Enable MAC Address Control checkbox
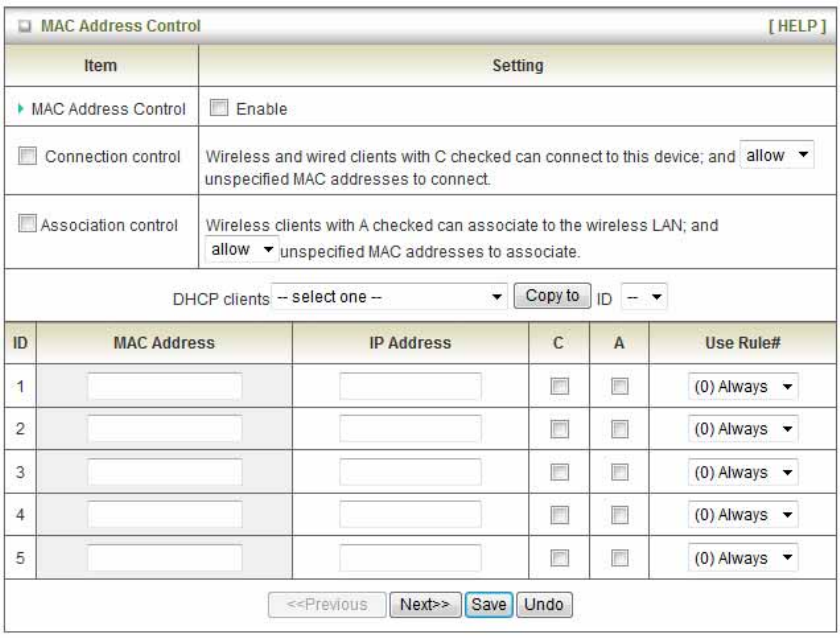Screen dimensions: 840x638 (220, 110)
